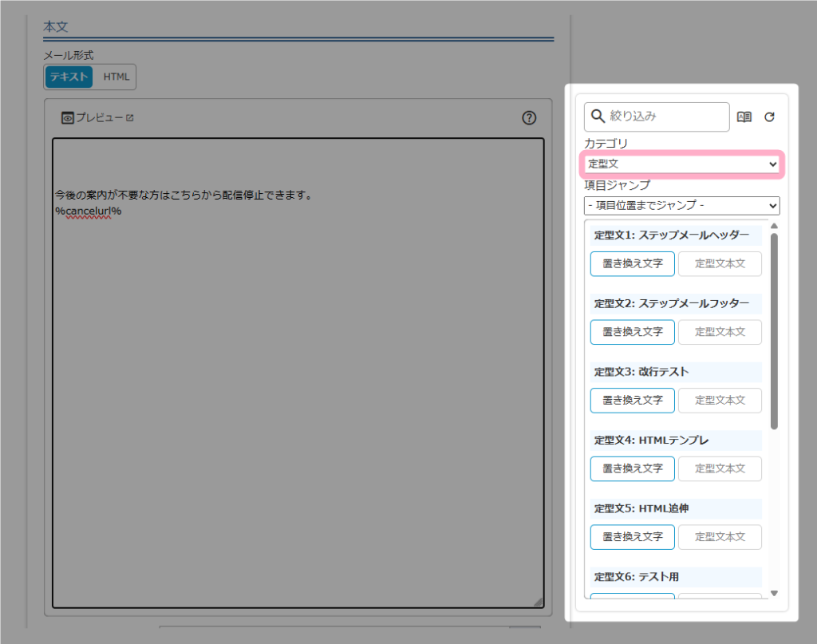Open the 項目位置までジャンプ dropdown
This screenshot has width=817, height=644.
(x=681, y=206)
